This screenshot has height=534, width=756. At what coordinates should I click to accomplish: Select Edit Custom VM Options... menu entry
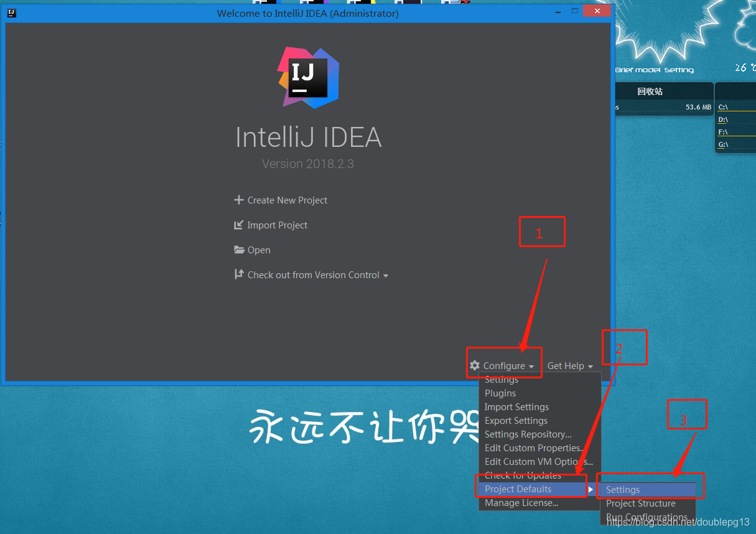point(540,462)
